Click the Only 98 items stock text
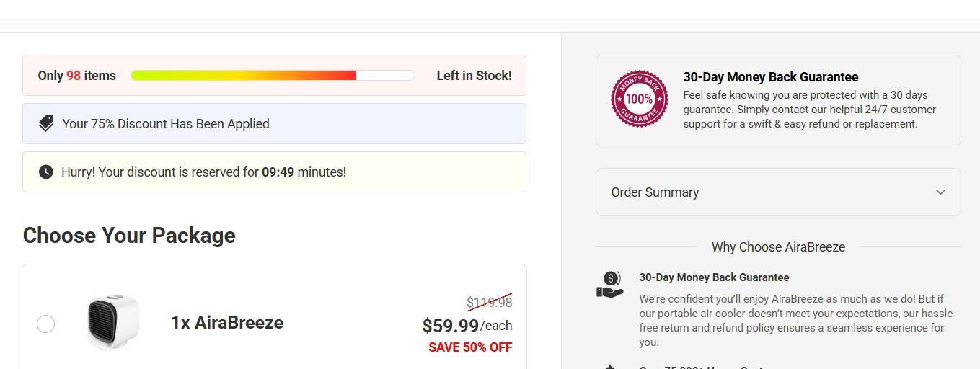Image resolution: width=980 pixels, height=369 pixels. click(77, 76)
